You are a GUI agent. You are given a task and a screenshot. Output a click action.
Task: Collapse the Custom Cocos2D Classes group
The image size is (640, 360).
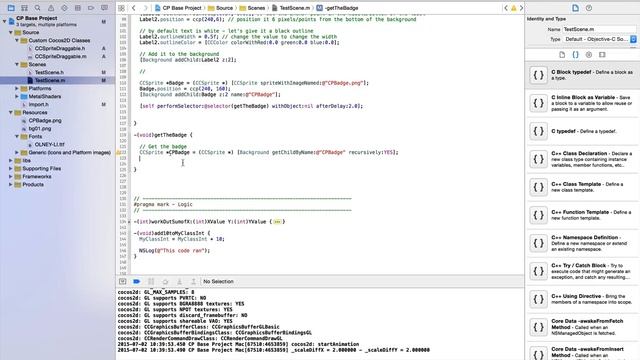[x=17, y=40]
